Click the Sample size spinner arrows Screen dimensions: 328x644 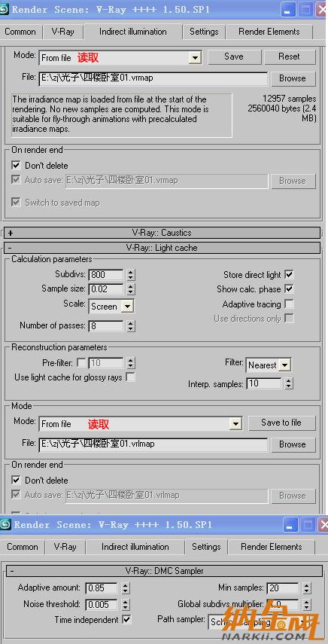coord(131,289)
